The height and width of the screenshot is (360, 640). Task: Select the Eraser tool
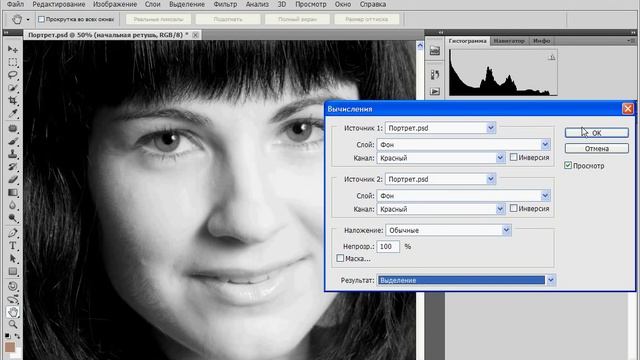point(13,180)
